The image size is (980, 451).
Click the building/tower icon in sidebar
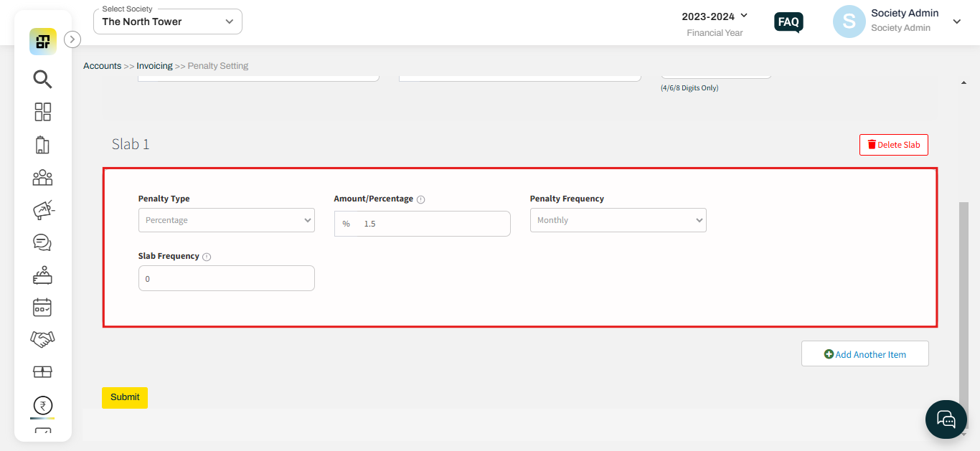tap(42, 144)
